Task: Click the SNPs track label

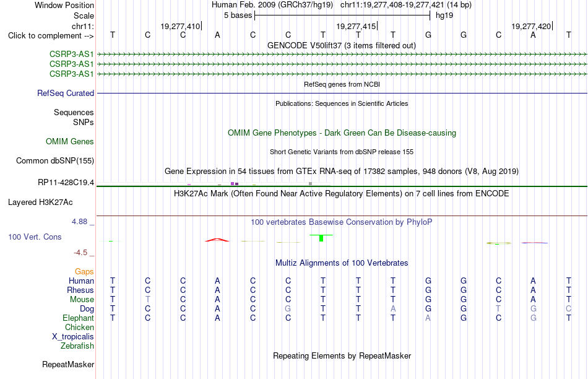Action: (84, 123)
